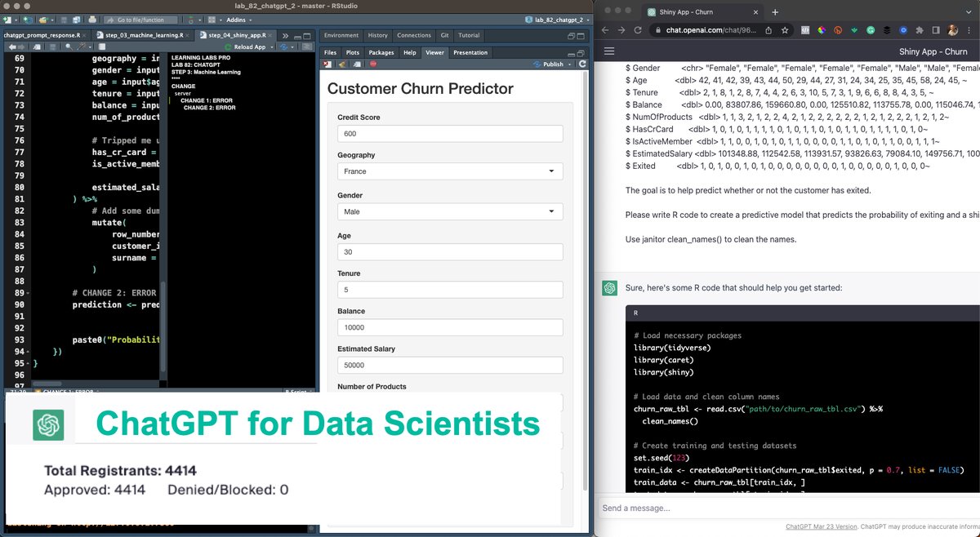Open the Git tab

click(x=445, y=35)
